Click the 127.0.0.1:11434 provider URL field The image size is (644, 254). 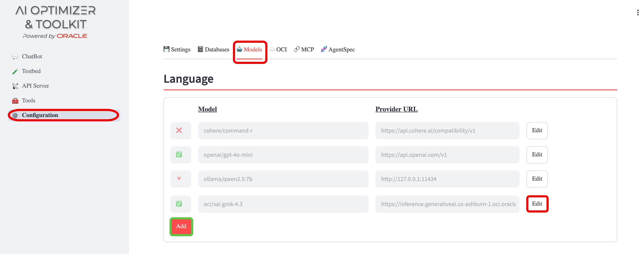pos(447,179)
